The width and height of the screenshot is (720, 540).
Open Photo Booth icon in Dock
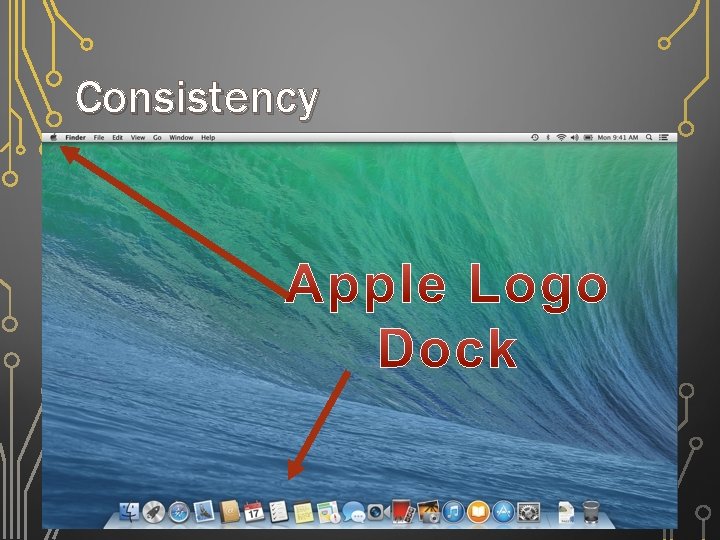pos(403,511)
